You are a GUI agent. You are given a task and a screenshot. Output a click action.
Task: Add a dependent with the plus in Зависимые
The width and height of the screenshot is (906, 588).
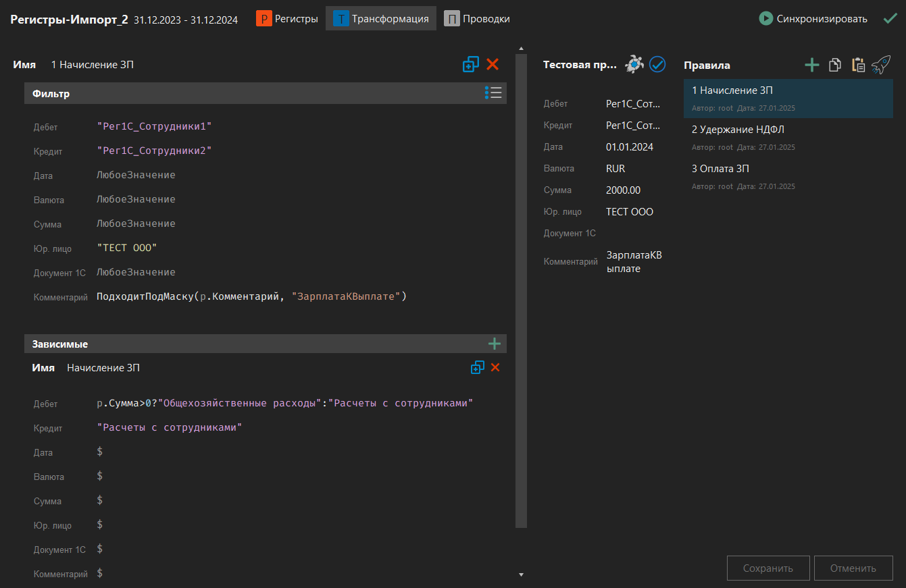494,343
